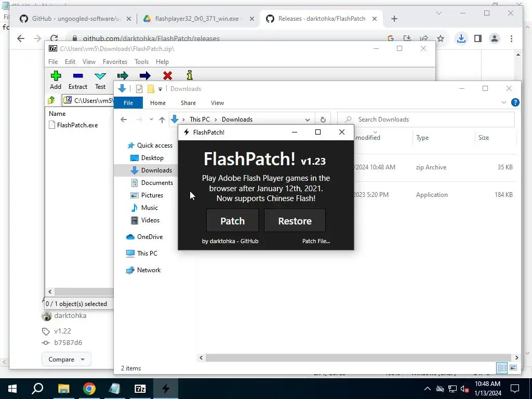Click the 7-Zip Extract toolbar icon
This screenshot has width=532, height=399.
coord(78,76)
